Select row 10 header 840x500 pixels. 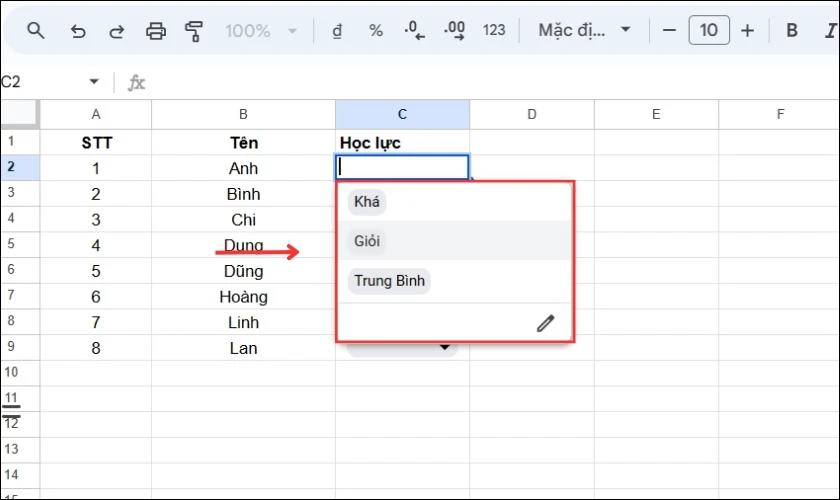20,372
